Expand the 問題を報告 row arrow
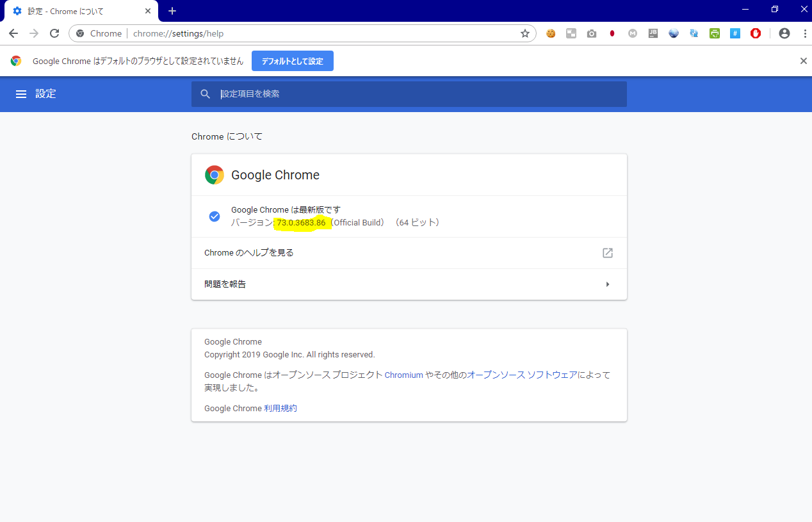Viewport: 812px width, 522px height. coord(607,284)
